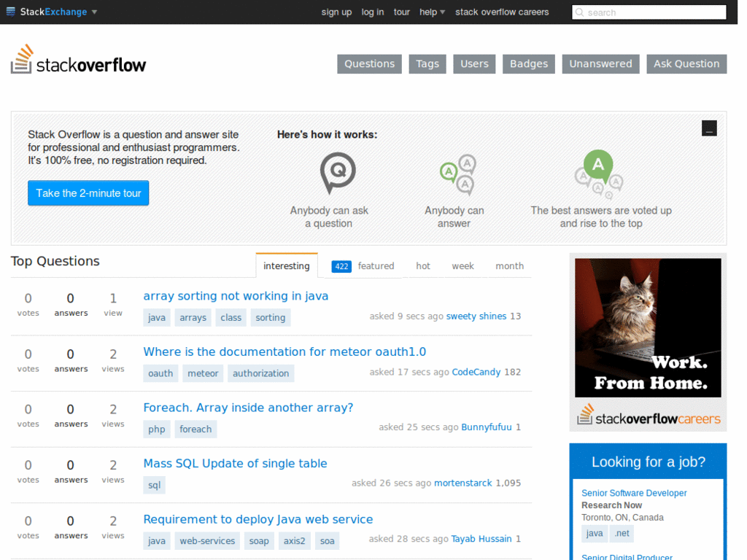
Task: Open the StackExchange network dropdown arrow
Action: 94,12
